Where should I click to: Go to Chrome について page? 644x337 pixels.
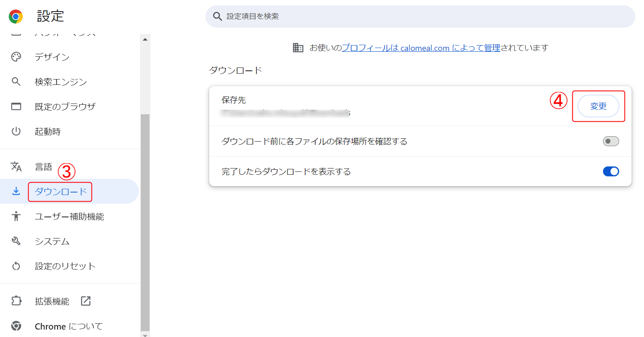click(x=68, y=326)
